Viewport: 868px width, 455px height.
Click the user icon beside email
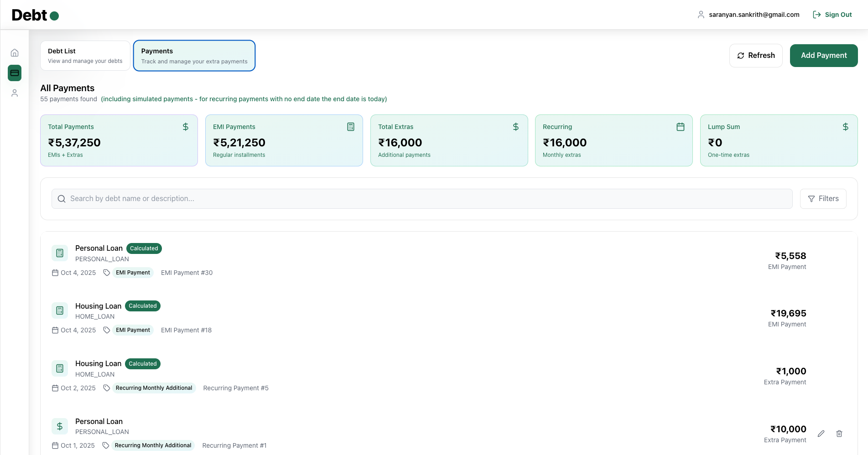click(x=701, y=15)
